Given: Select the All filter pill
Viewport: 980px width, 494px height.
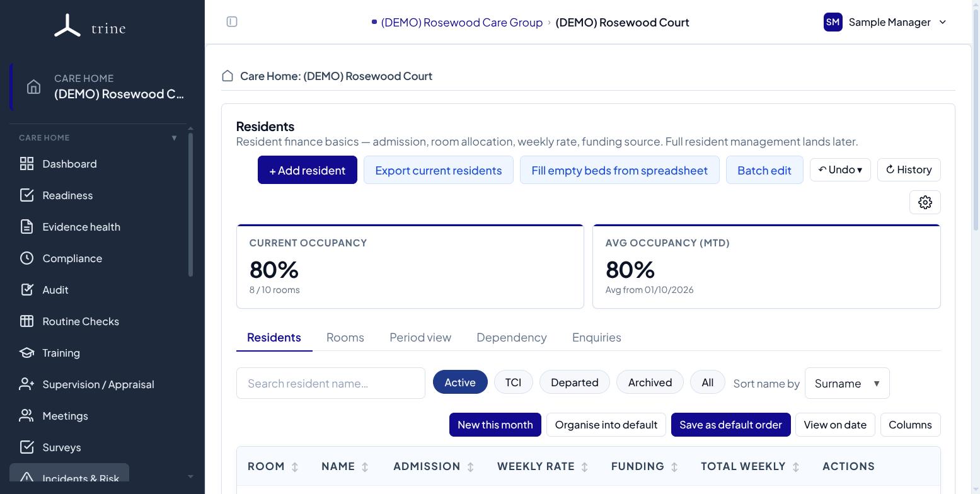Looking at the screenshot, I should point(707,382).
